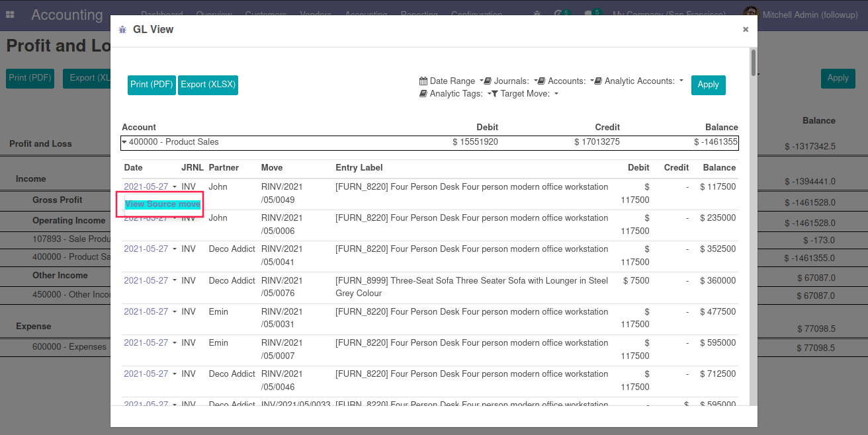The height and width of the screenshot is (435, 868).
Task: Click the bug icon beside GL View title
Action: point(122,30)
